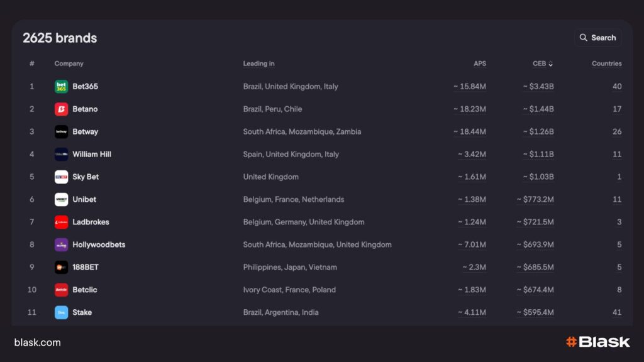The height and width of the screenshot is (362, 644).
Task: Sort by the Countries column header
Action: tap(606, 63)
